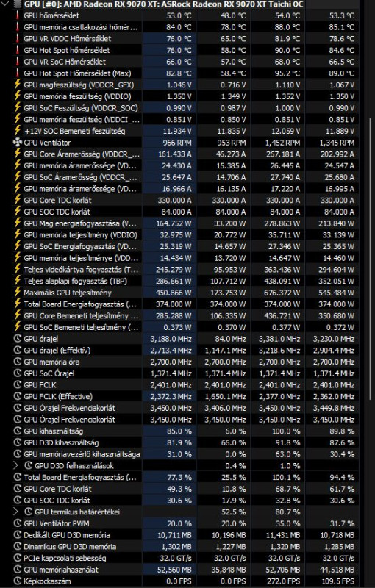The width and height of the screenshot is (375, 588).
Task: Click lightning icon of GPU Core TDC korlát 330 A row
Action: (x=17, y=200)
